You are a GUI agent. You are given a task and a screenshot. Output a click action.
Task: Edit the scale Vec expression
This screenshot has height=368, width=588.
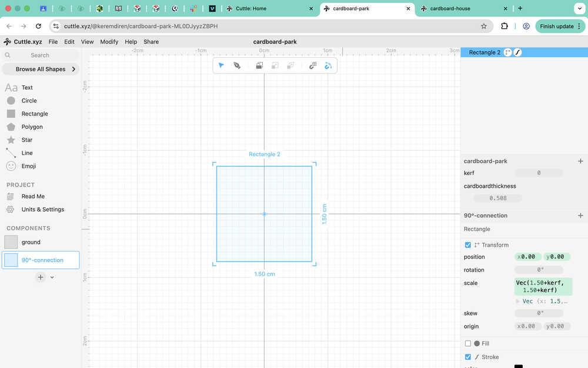543,287
